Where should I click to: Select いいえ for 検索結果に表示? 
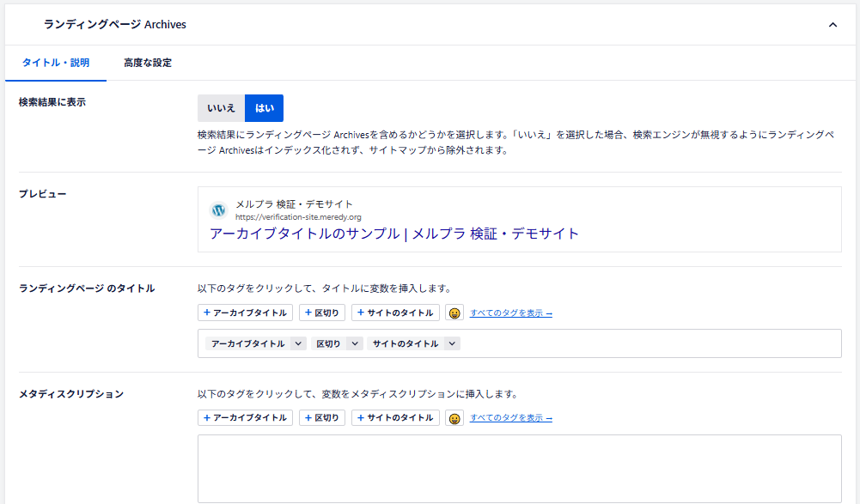pos(221,108)
